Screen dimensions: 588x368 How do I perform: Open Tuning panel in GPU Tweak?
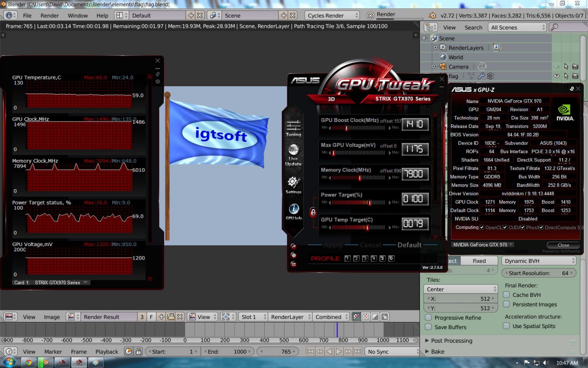point(293,127)
